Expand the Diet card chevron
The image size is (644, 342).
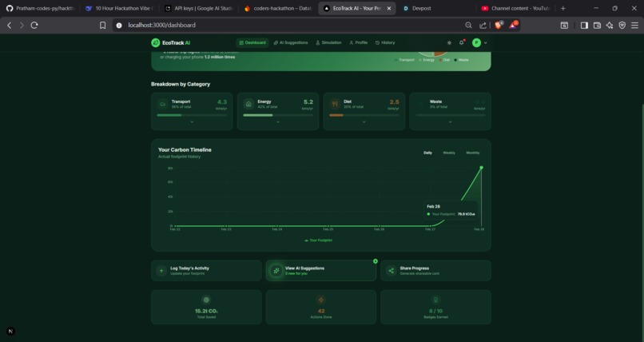point(364,122)
